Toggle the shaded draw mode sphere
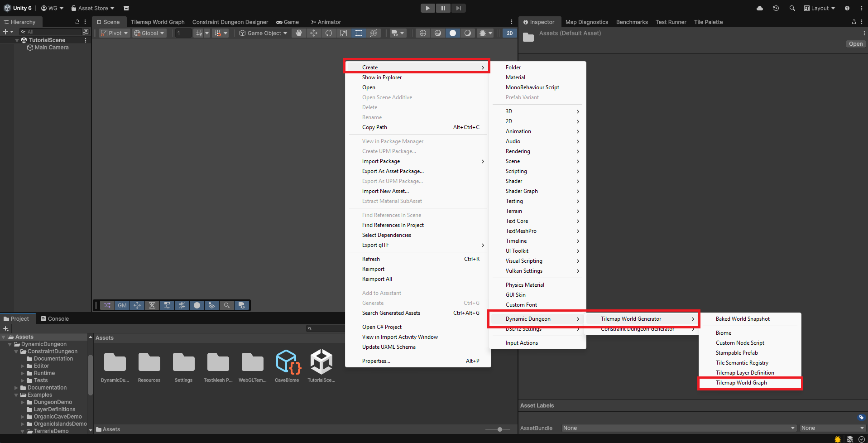This screenshot has height=443, width=868. [453, 33]
